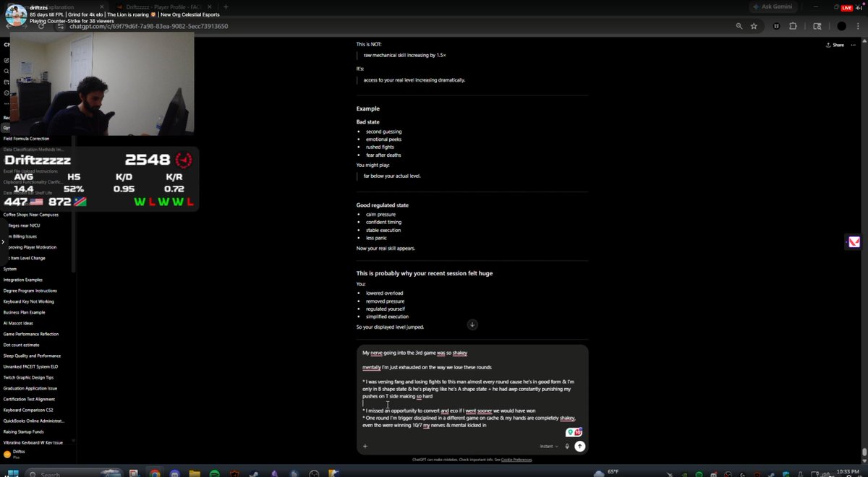Share this ChatGPT conversation

pyautogui.click(x=835, y=45)
